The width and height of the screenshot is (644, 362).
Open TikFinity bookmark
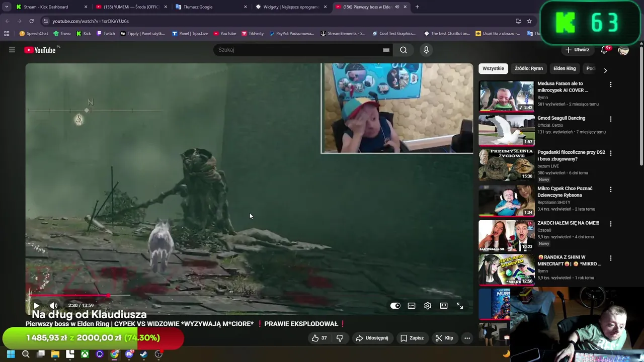pos(252,34)
